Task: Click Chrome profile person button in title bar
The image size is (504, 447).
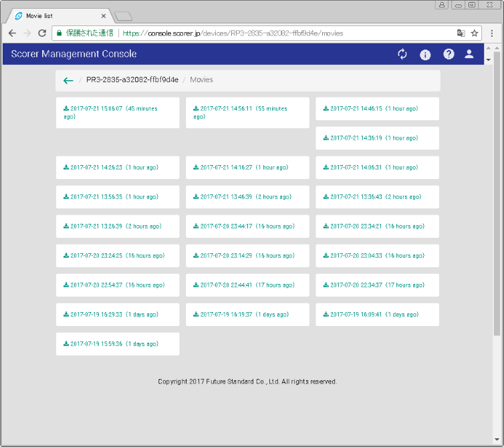Action: click(x=442, y=5)
